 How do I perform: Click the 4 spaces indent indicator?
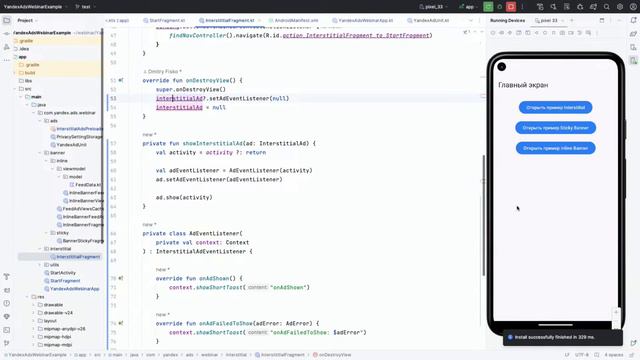pos(613,355)
